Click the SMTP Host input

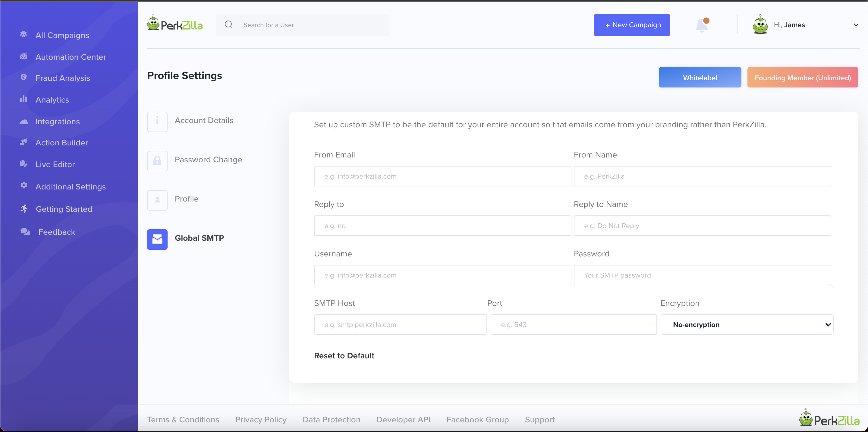400,325
